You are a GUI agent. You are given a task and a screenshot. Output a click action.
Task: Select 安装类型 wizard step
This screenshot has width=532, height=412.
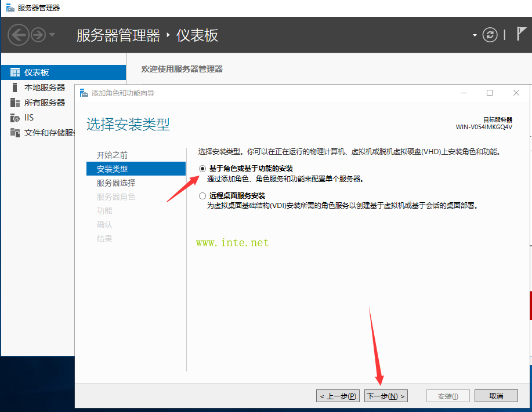pos(112,169)
